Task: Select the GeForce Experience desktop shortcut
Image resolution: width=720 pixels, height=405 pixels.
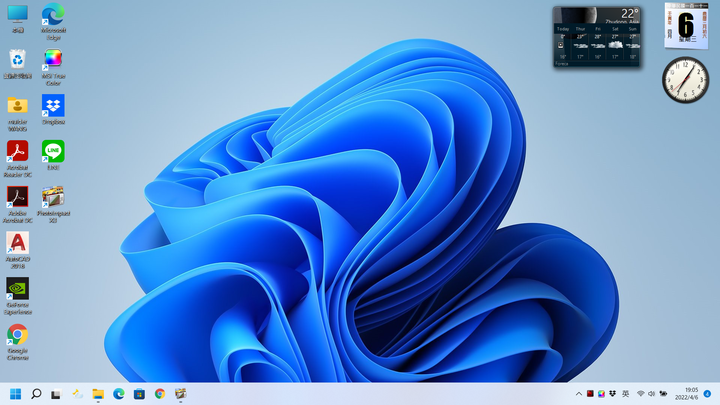Action: click(x=17, y=296)
